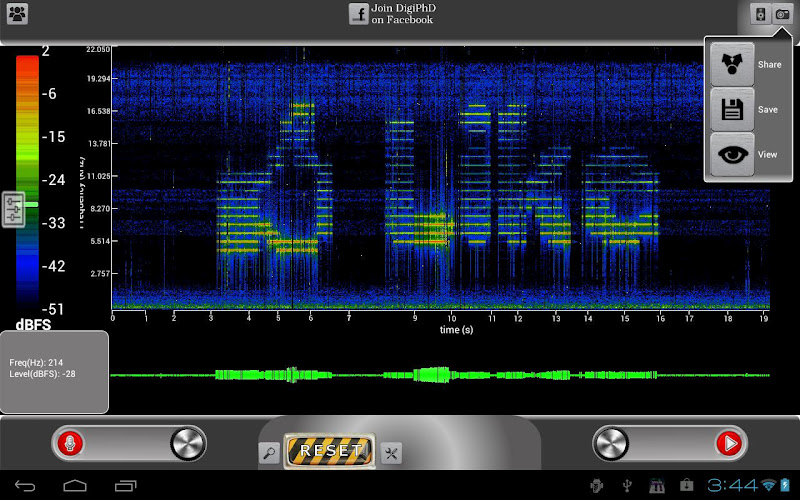Tap the magnifier zoom icon
This screenshot has width=800, height=500.
tap(269, 453)
